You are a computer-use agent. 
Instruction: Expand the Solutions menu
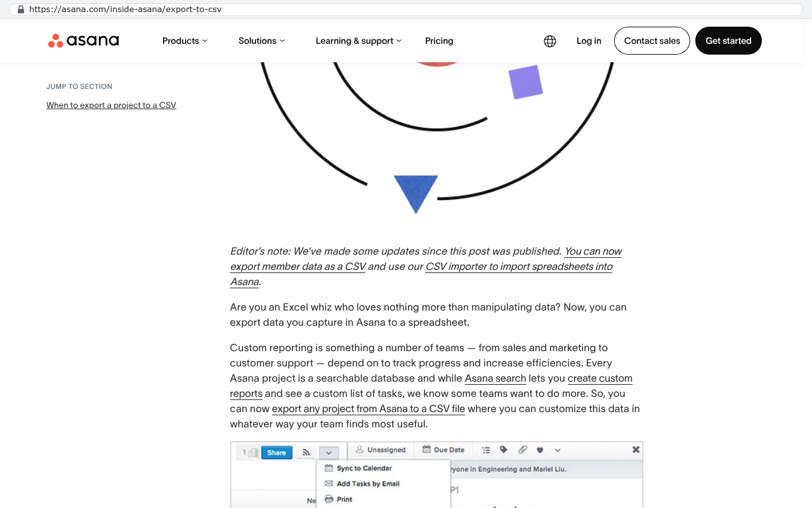261,41
